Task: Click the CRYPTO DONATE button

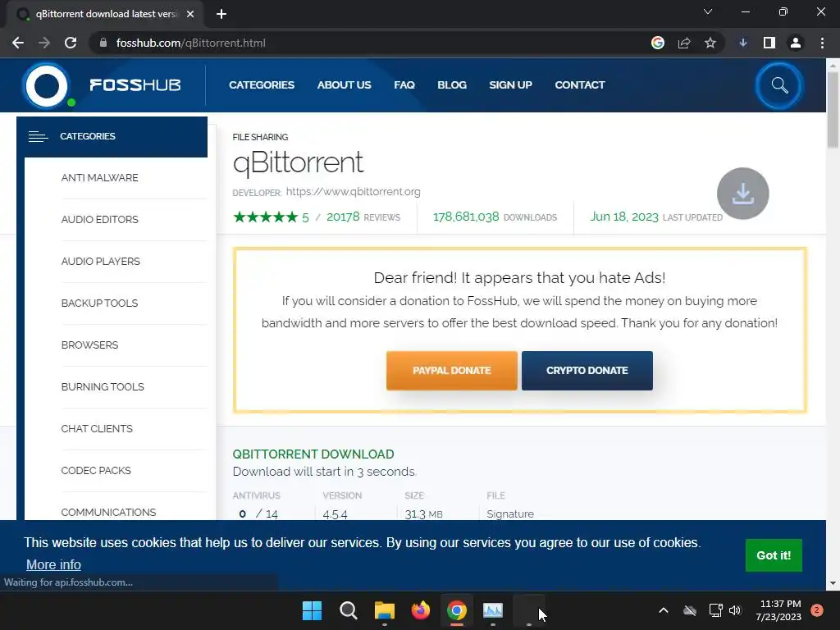Action: coord(587,371)
